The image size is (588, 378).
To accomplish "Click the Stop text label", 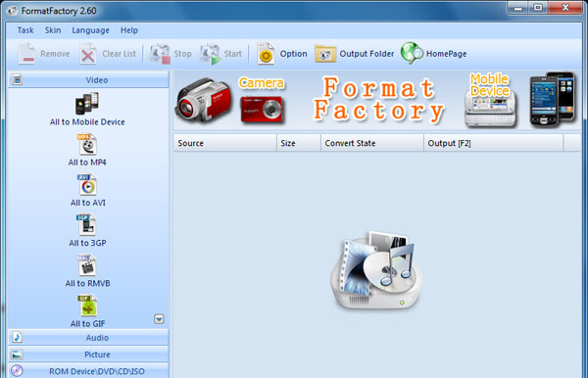I will click(182, 54).
